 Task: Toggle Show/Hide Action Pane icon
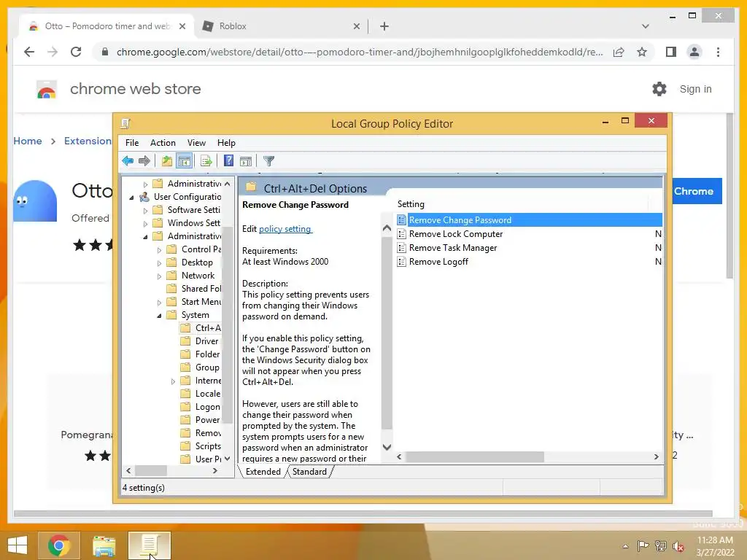tap(246, 161)
